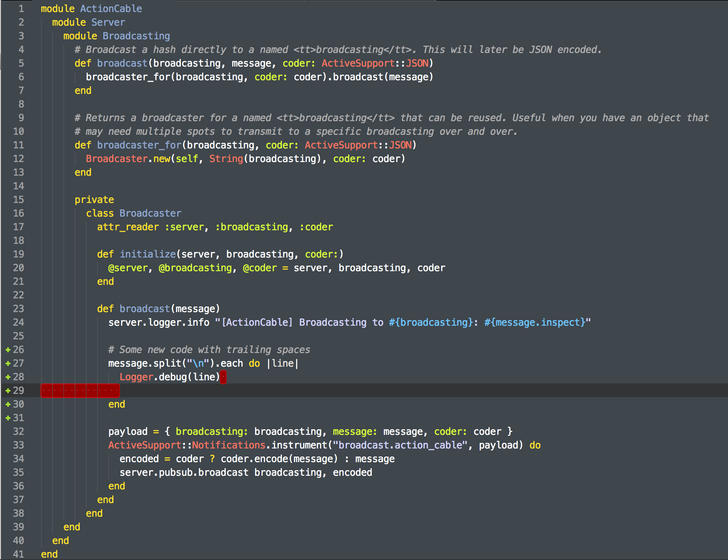This screenshot has width=728, height=560.
Task: Click line number 1 in the gutter
Action: coord(21,9)
